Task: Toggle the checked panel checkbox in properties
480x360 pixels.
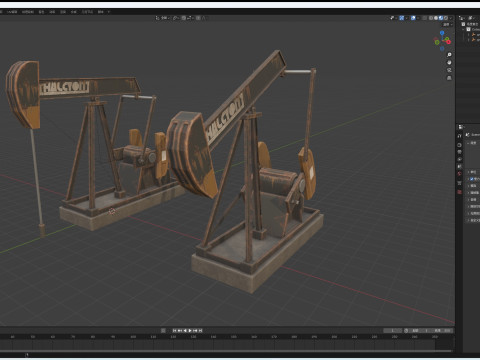Action: pyautogui.click(x=472, y=179)
